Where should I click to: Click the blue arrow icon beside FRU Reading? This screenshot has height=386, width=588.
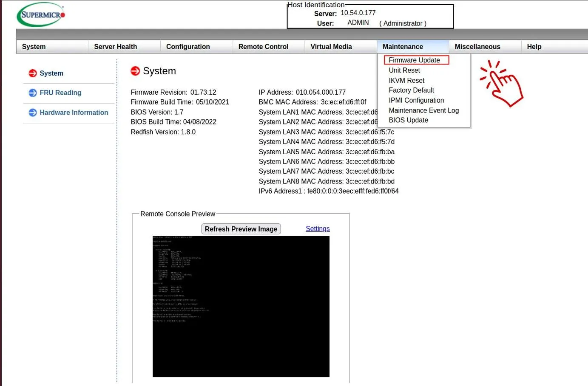click(33, 93)
